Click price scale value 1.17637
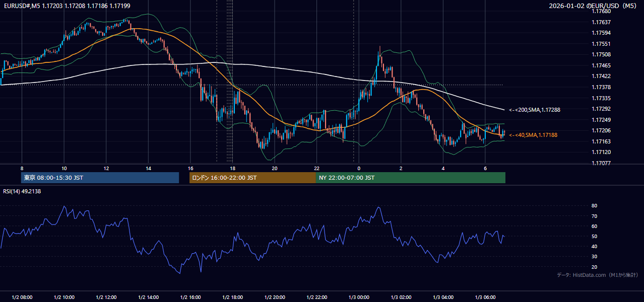The width and height of the screenshot is (644, 302). click(x=602, y=22)
